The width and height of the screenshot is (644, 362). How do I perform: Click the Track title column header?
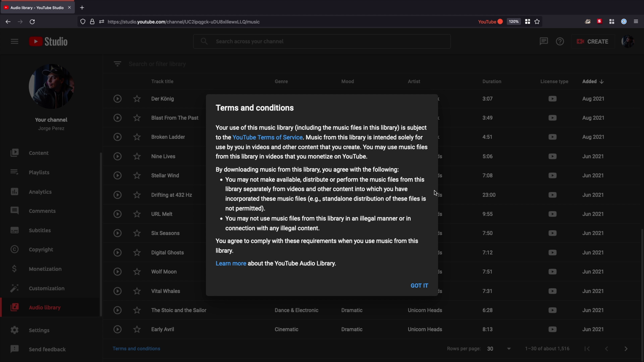162,81
